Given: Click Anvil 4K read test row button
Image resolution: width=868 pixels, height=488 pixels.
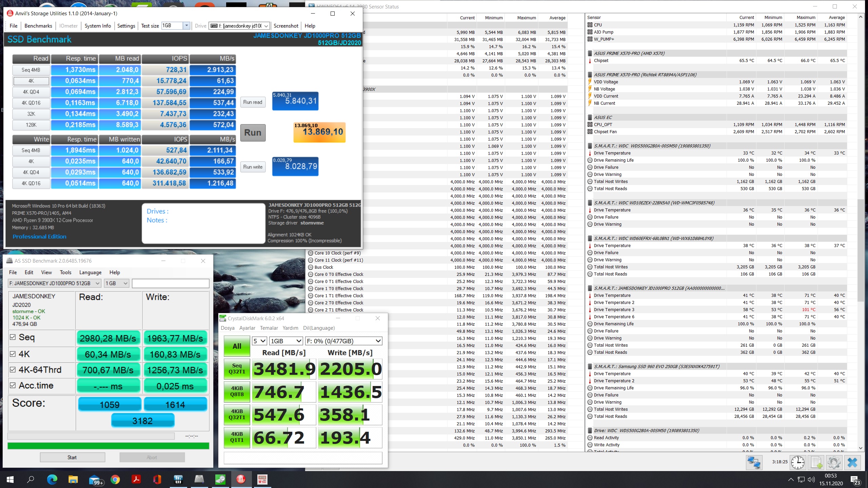Looking at the screenshot, I should click(31, 81).
